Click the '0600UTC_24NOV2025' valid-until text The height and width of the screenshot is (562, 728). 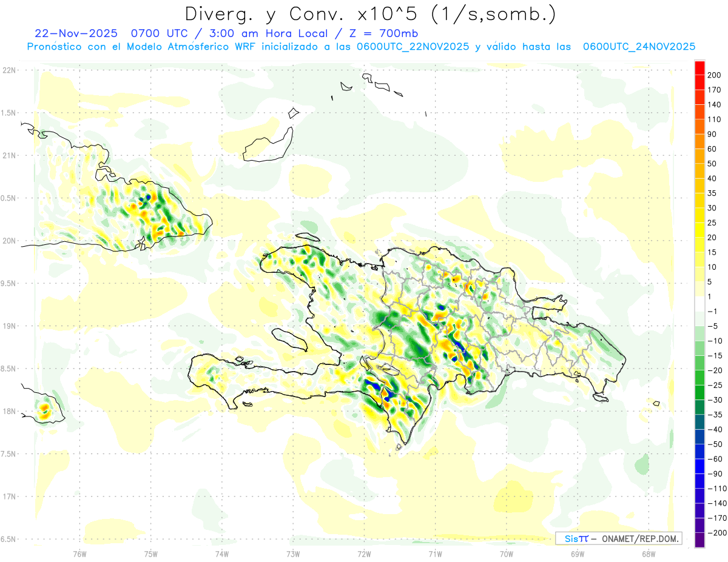[639, 47]
